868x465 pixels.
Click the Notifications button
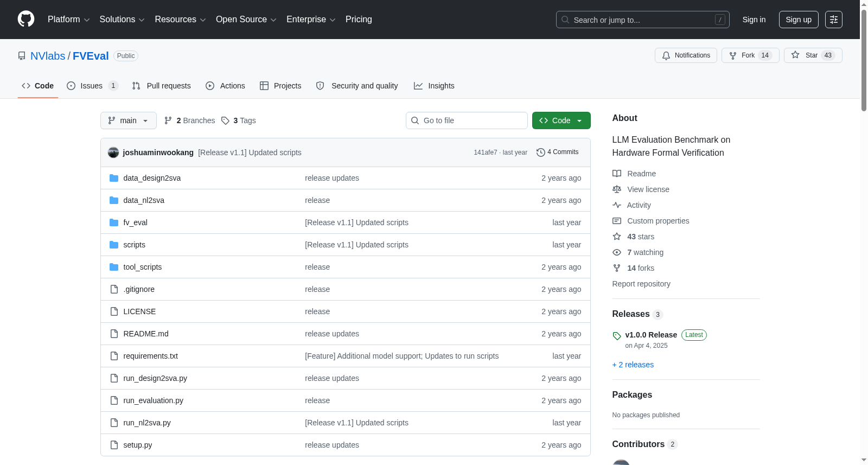(x=686, y=55)
